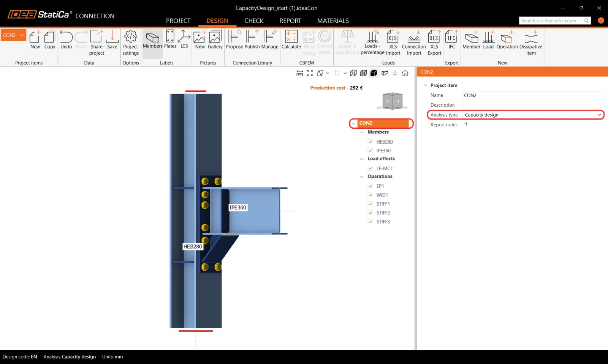Zoom the 3D view to fit
Screen dimensions: 608x364
pyautogui.click(x=310, y=73)
